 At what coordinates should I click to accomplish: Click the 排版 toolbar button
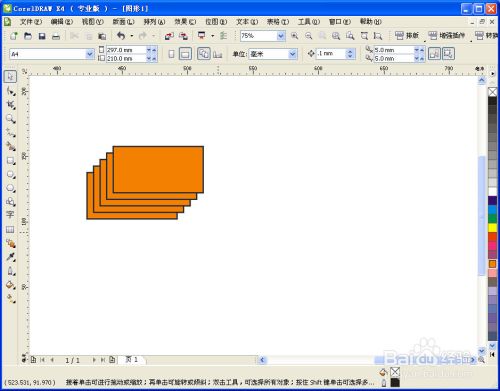click(x=407, y=35)
